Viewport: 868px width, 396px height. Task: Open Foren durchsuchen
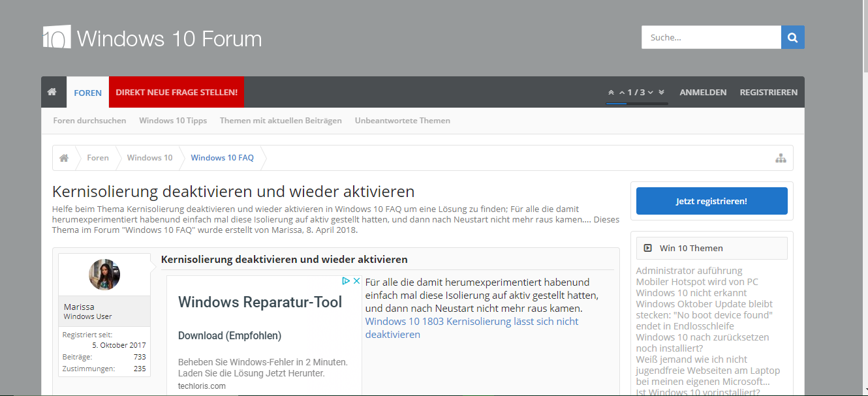pos(89,121)
